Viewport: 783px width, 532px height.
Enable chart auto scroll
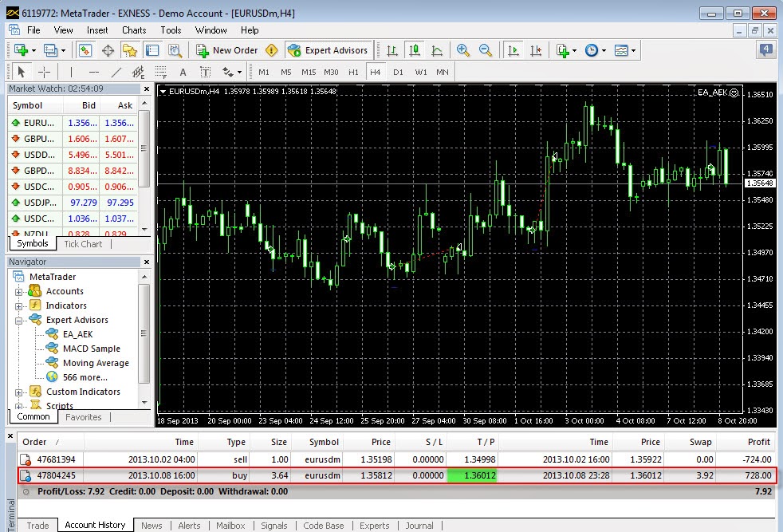pyautogui.click(x=513, y=50)
